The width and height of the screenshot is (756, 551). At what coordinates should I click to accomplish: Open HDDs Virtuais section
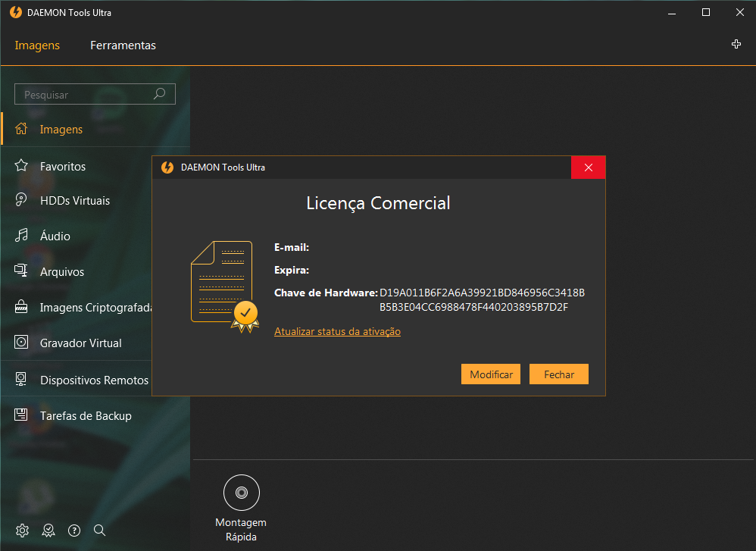point(75,201)
